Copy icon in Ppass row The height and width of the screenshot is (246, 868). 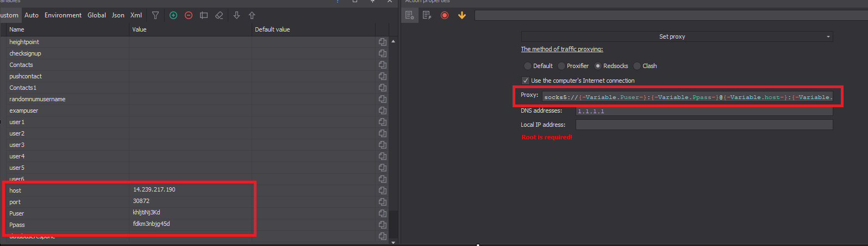pos(383,225)
